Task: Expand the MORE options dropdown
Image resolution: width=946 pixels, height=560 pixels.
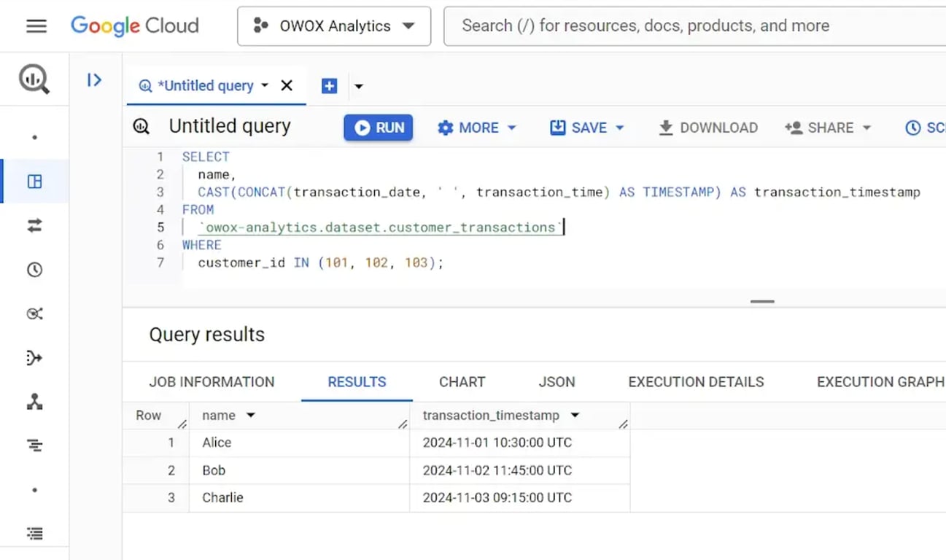Action: [477, 128]
